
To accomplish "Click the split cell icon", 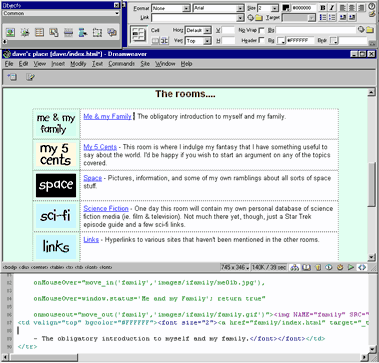I will [165, 41].
